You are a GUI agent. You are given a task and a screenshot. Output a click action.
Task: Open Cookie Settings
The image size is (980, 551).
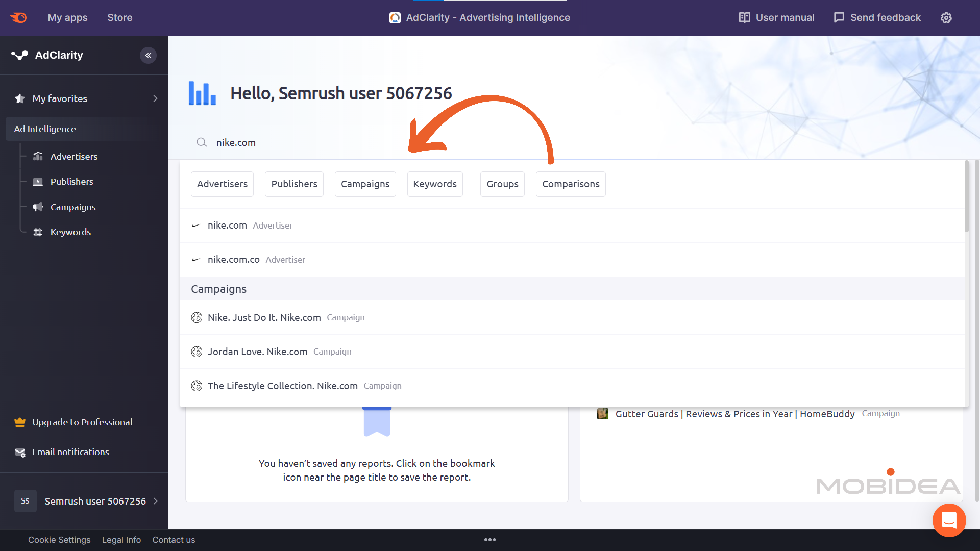coord(59,539)
